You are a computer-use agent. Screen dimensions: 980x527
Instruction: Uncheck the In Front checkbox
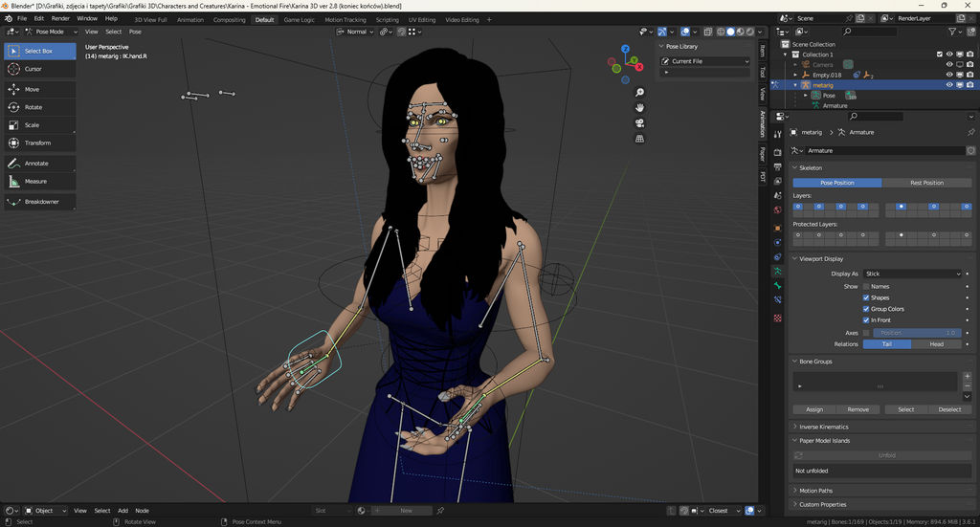pos(866,320)
